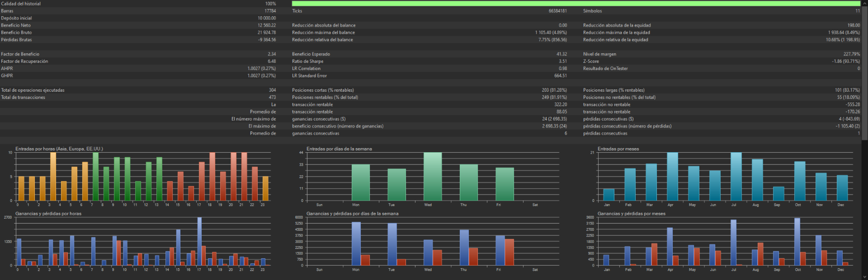Click the Oct blue profit bar in monthly chart

point(797,242)
